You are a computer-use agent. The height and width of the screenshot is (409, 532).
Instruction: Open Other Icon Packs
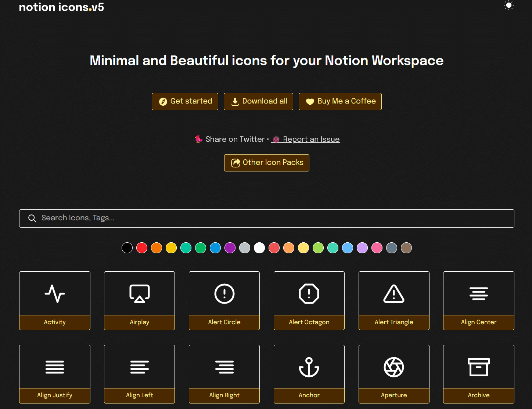[x=267, y=163]
